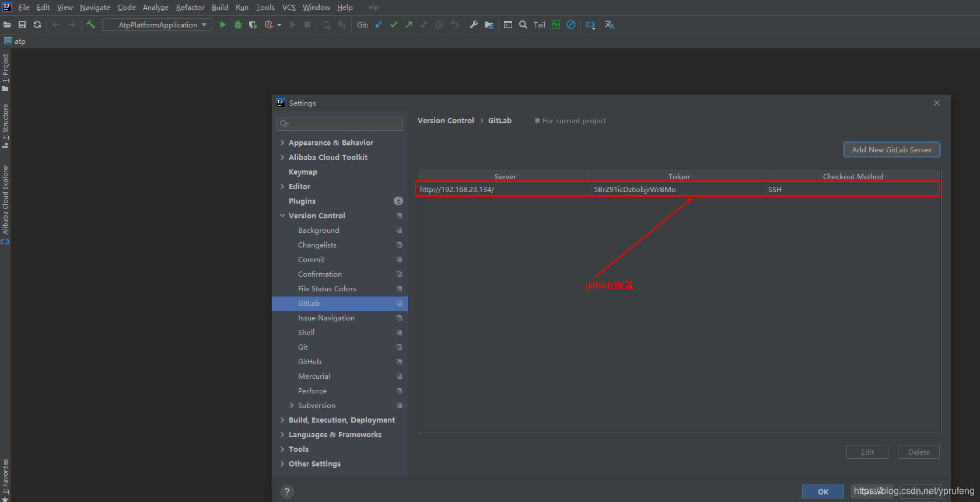Click OK in Settings dialog
The image size is (980, 502).
[822, 491]
